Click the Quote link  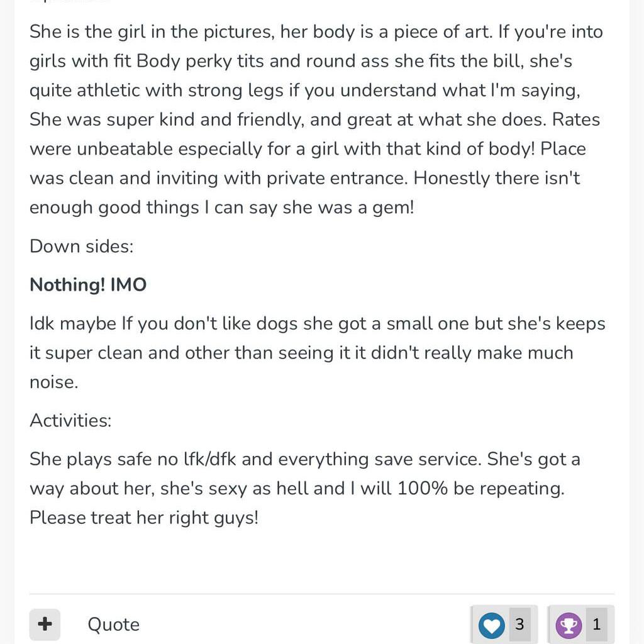113,625
